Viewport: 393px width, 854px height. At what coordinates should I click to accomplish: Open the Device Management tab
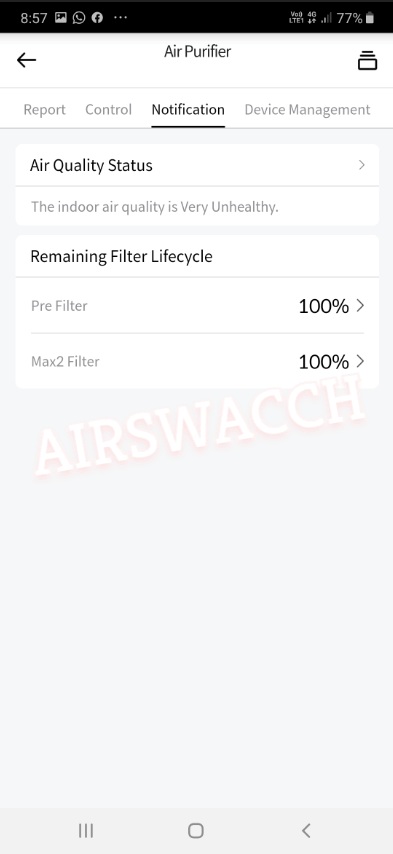coord(308,110)
